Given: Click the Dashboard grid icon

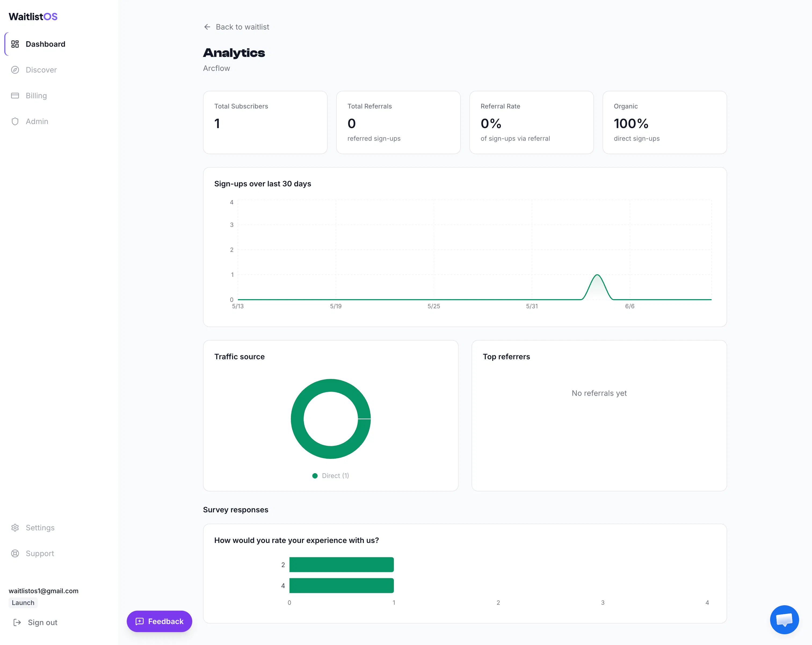Looking at the screenshot, I should pos(15,44).
